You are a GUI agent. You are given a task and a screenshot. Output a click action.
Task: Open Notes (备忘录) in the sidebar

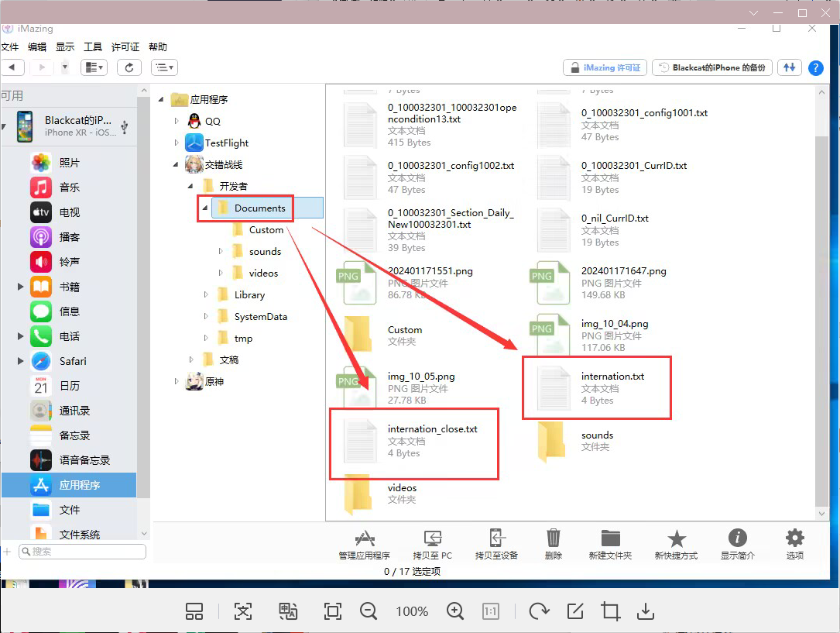tap(69, 435)
